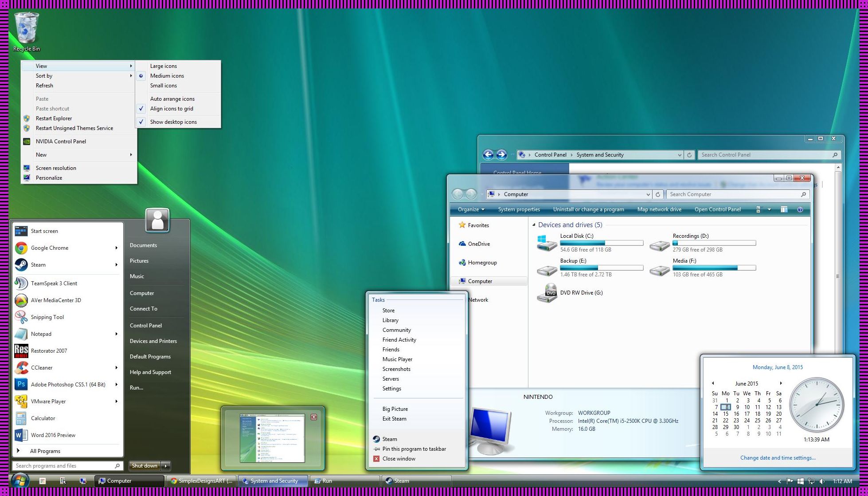Click the Search Computer field
The height and width of the screenshot is (496, 868).
(x=738, y=194)
